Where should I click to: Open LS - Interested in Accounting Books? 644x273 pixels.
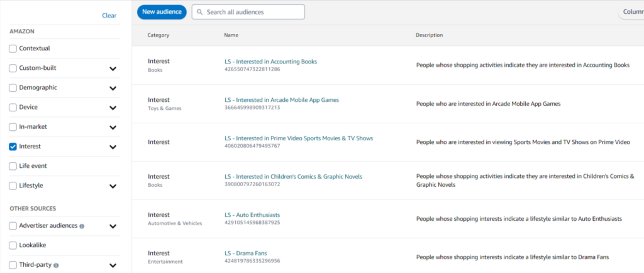coord(270,62)
